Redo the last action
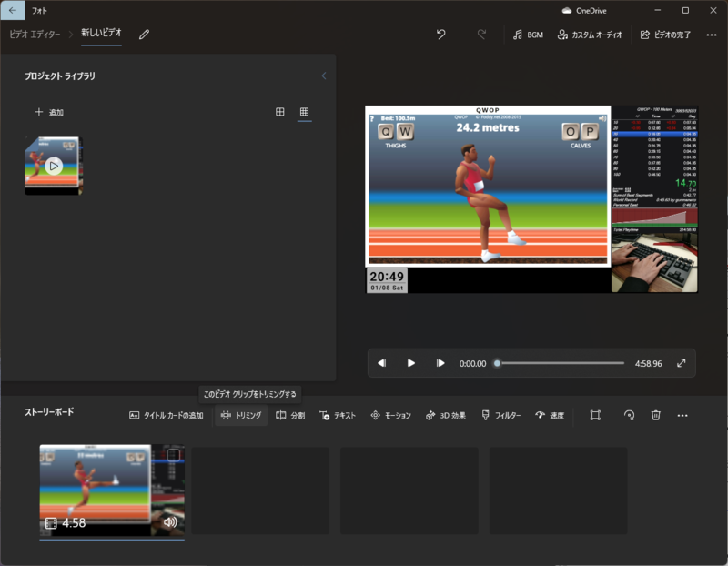Viewport: 728px width, 566px height. pyautogui.click(x=481, y=35)
